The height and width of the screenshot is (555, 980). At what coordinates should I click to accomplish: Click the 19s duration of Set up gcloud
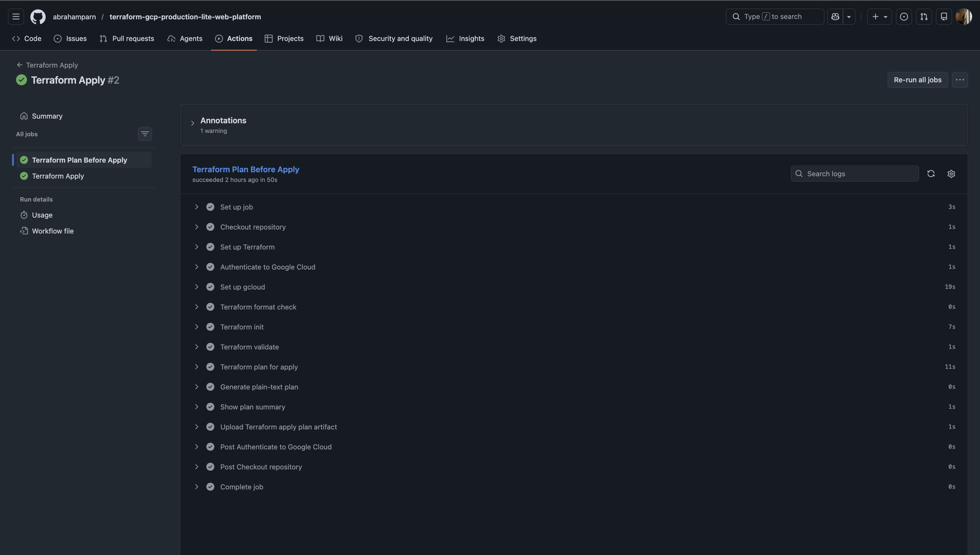tap(950, 287)
